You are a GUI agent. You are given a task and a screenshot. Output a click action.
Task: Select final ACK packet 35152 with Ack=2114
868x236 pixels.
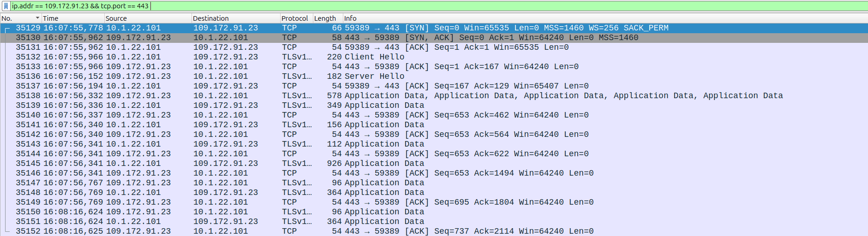(434, 231)
